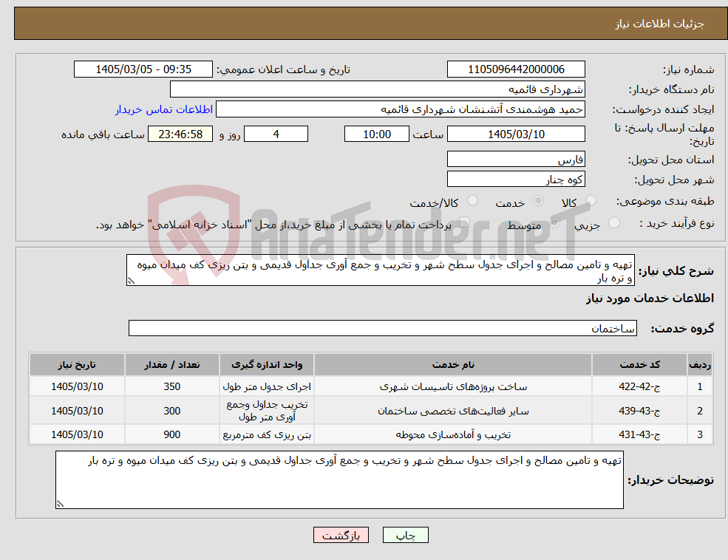Screen dimensions: 728x560
Task: Click the نام خدمت column header
Action: pos(453,365)
